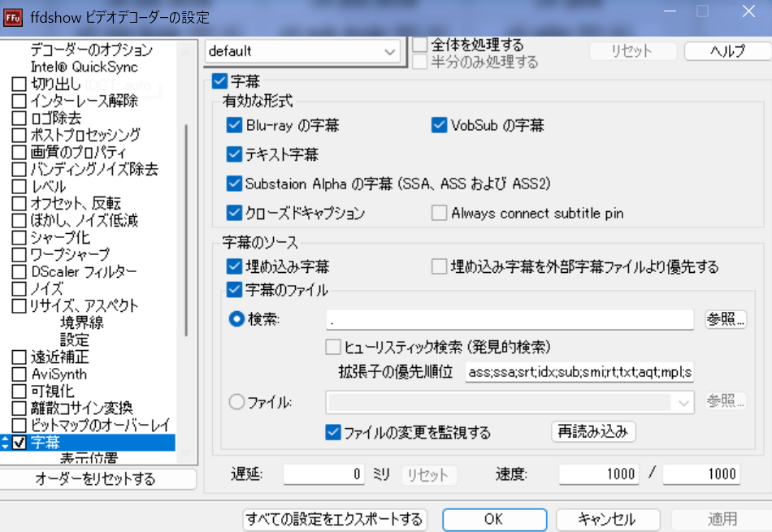
Task: Expand the subtitle file path dropdown
Action: [x=683, y=402]
